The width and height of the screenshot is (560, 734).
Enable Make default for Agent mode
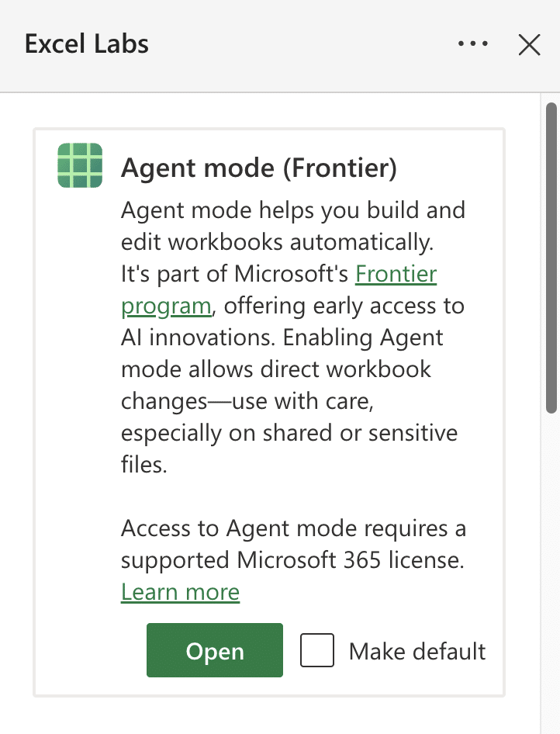[316, 651]
